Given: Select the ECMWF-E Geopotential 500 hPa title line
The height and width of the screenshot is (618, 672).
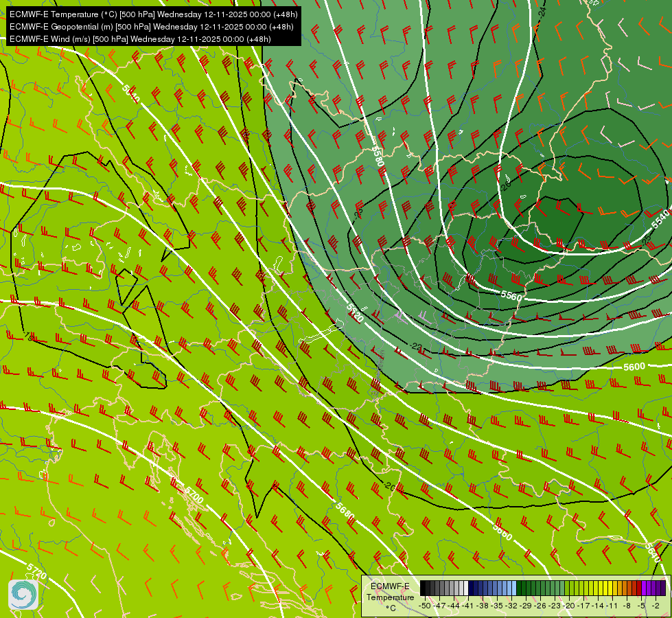Looking at the screenshot, I should pos(151,27).
